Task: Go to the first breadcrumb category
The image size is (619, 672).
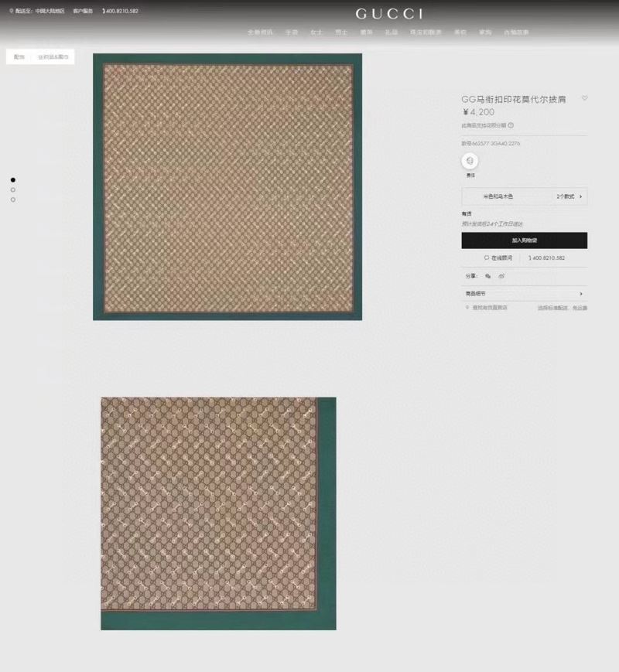Action: (19, 57)
